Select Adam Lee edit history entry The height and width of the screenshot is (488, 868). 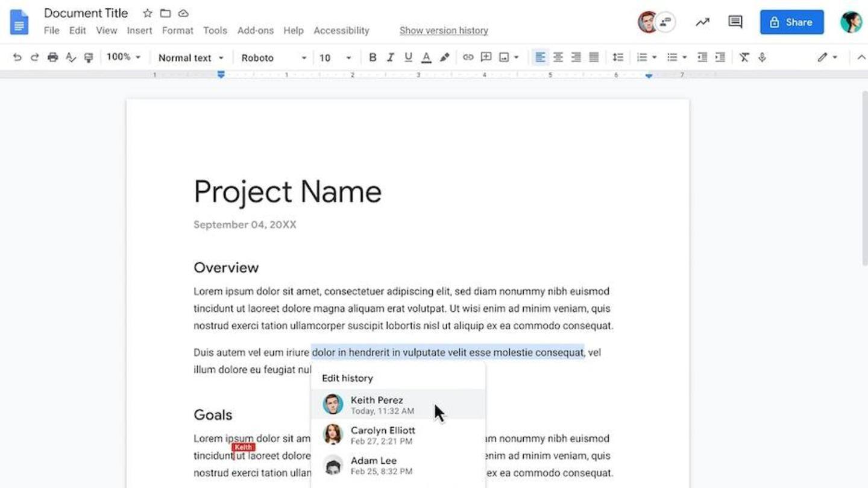(x=398, y=465)
